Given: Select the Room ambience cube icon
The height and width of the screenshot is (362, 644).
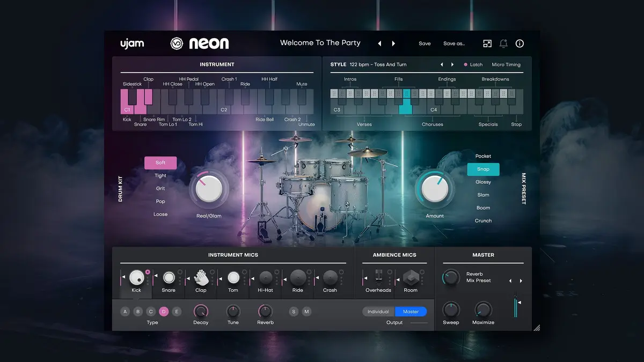Looking at the screenshot, I should (411, 277).
